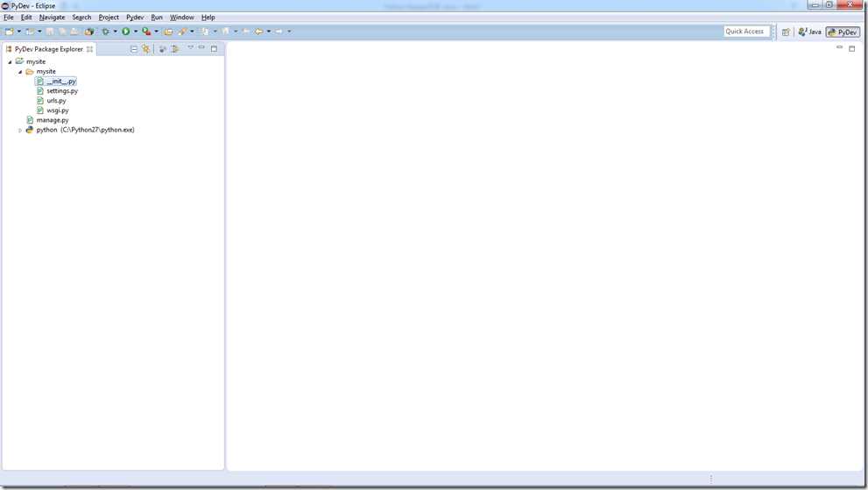This screenshot has height=490, width=868.
Task: Click the Run External Tools icon
Action: point(146,32)
